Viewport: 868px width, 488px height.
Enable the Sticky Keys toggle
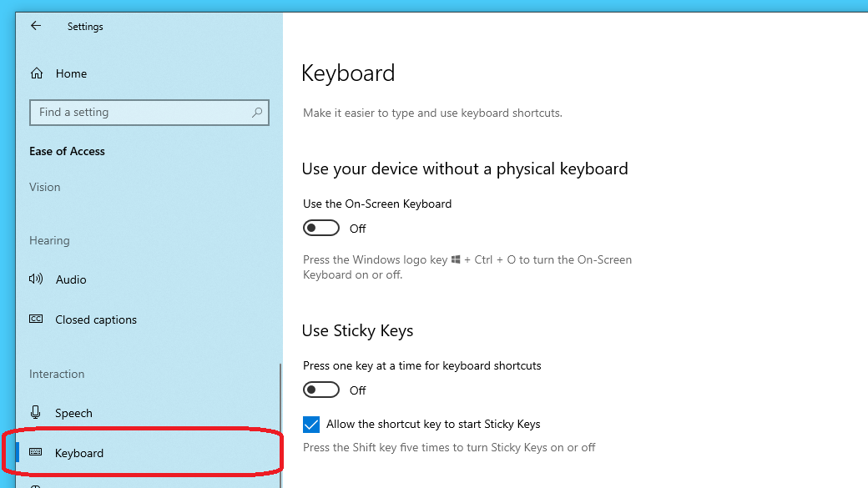(320, 389)
